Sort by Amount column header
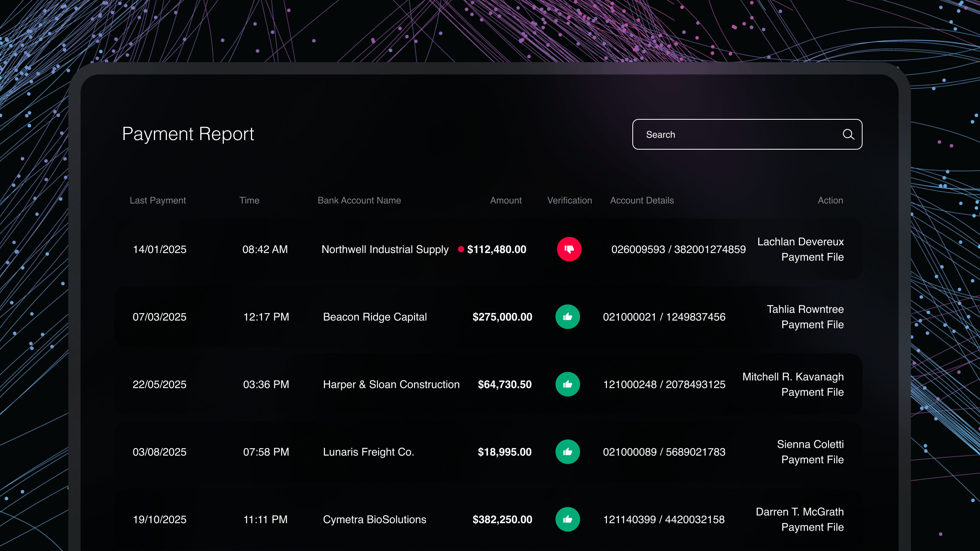The height and width of the screenshot is (551, 980). [x=506, y=201]
